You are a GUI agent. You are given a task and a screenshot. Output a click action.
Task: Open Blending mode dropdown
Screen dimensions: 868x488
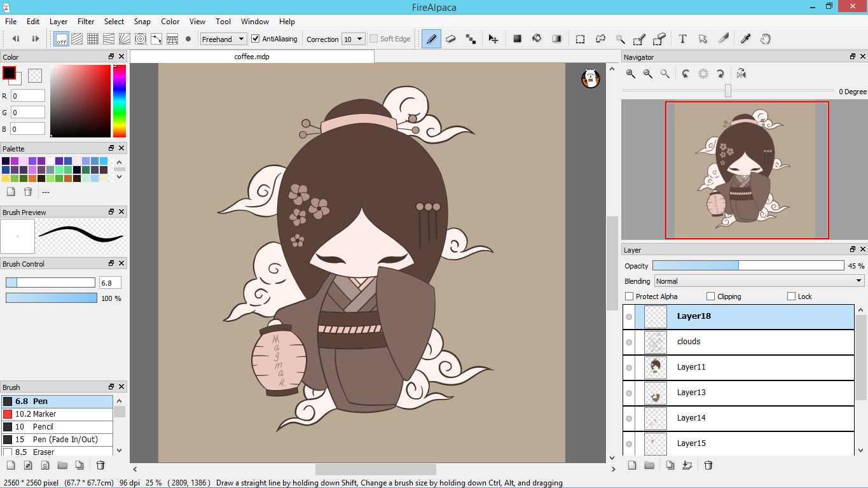point(759,281)
